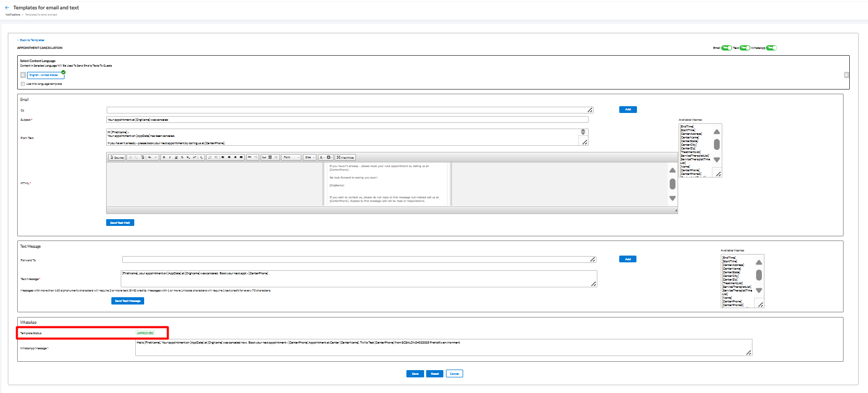Open Back to Templates link
868x393 pixels.
coord(32,40)
